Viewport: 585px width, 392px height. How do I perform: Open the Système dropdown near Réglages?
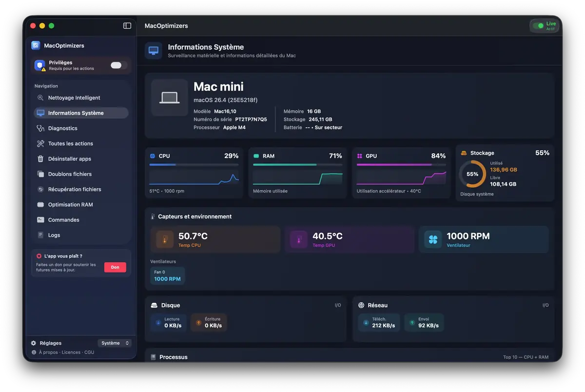point(115,343)
